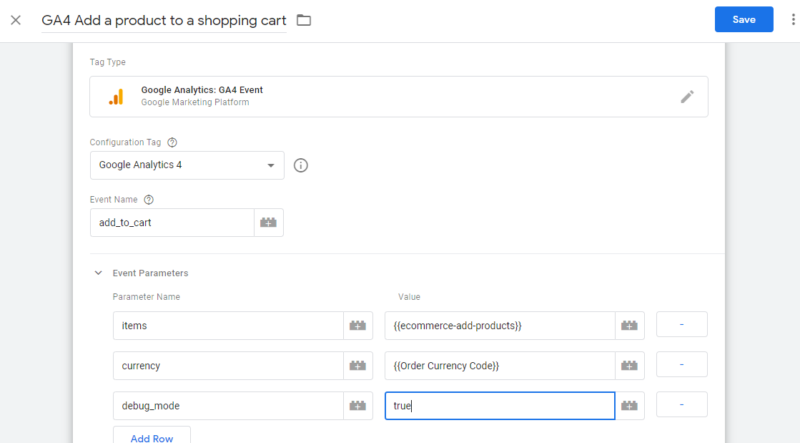Close the tag editor with X icon
The height and width of the screenshot is (443, 800).
tap(16, 20)
